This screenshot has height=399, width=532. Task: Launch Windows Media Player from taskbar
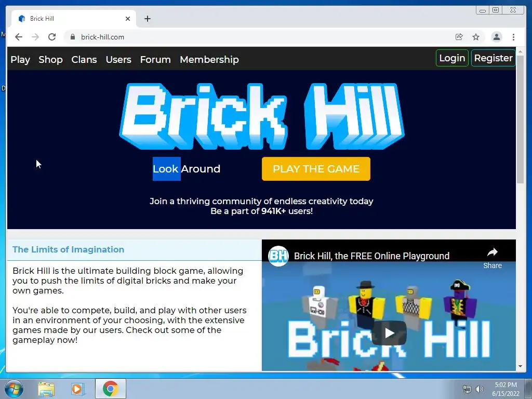click(x=77, y=389)
